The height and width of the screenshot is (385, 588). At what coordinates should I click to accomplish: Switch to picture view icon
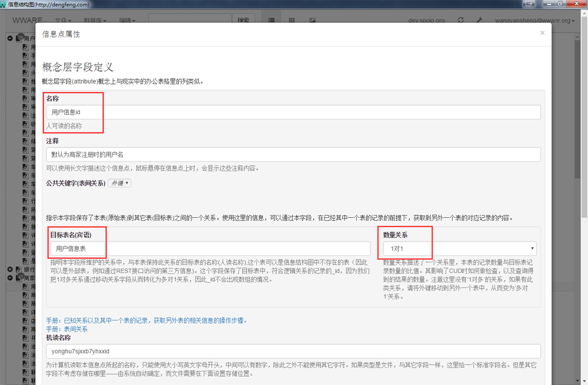[312, 20]
